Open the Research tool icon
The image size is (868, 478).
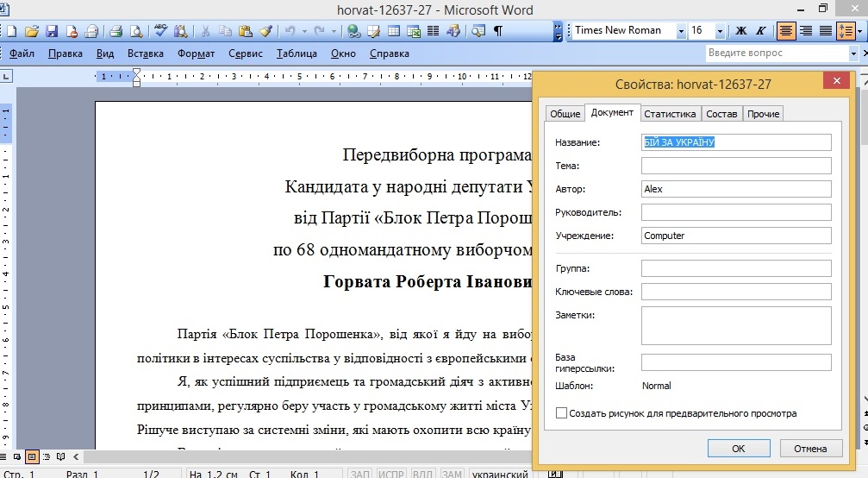point(180,31)
